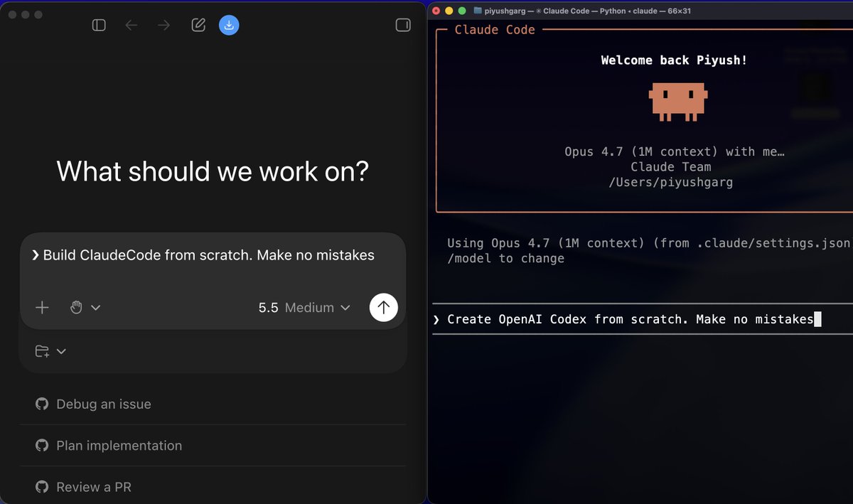
Task: Click GitHub icon beside Debug an issue
Action: pos(42,404)
